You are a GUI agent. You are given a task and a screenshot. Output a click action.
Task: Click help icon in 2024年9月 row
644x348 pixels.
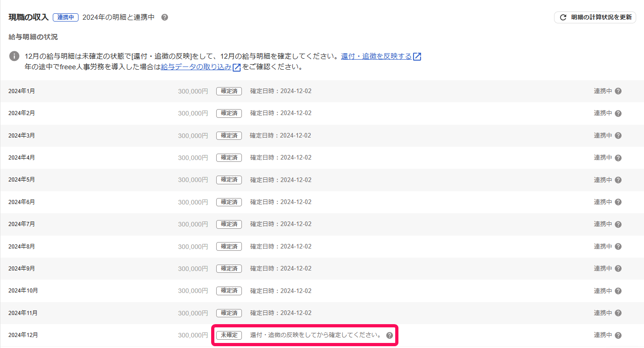(x=618, y=269)
